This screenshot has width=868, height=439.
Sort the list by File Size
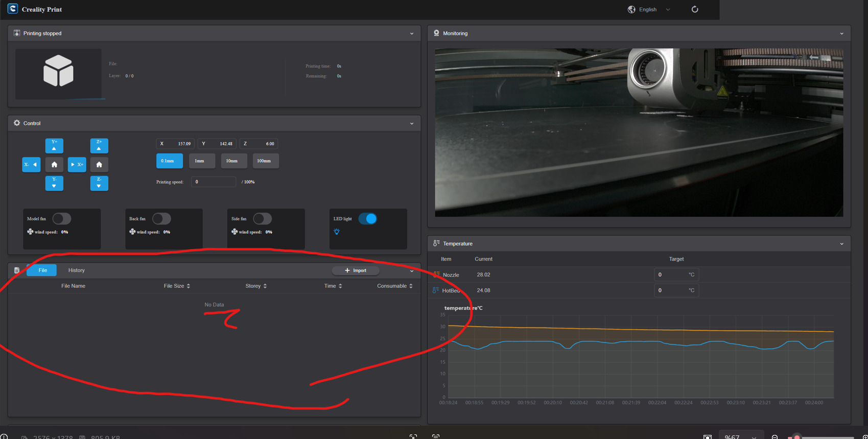point(177,286)
